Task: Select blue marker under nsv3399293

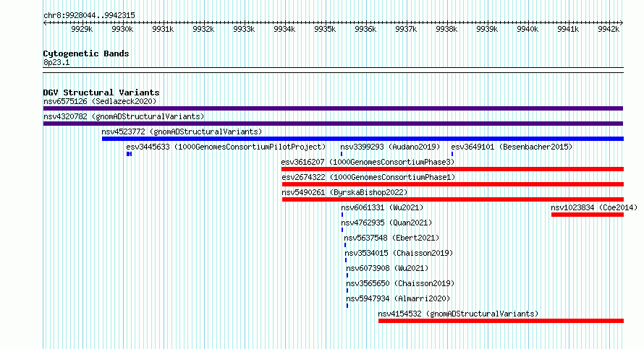Action: point(342,154)
